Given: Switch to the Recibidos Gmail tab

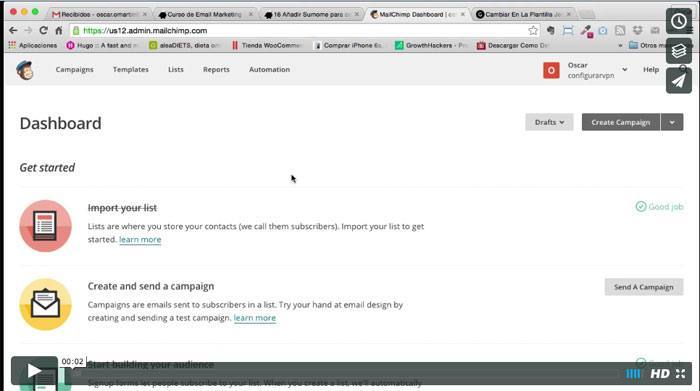Looking at the screenshot, I should [99, 14].
